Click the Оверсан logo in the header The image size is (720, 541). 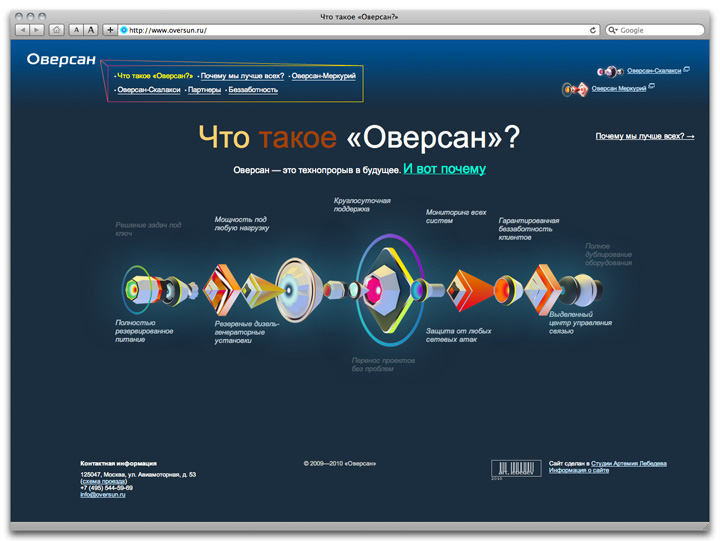point(61,60)
